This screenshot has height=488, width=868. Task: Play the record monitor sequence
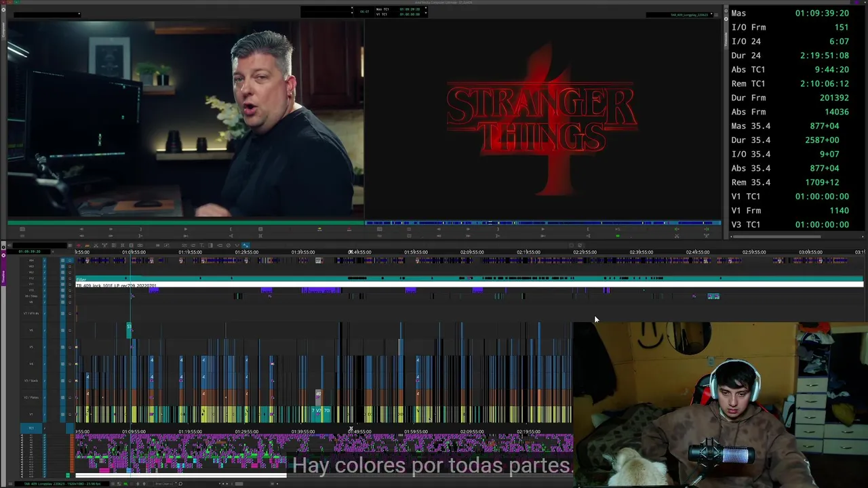[x=542, y=229]
